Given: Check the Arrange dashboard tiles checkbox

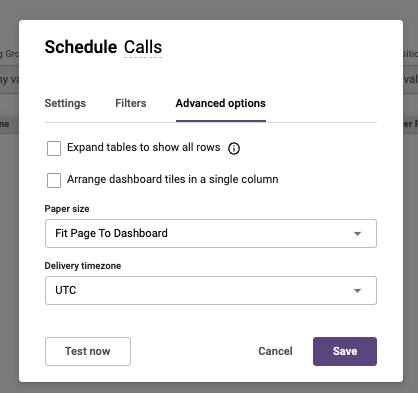Looking at the screenshot, I should [x=54, y=180].
